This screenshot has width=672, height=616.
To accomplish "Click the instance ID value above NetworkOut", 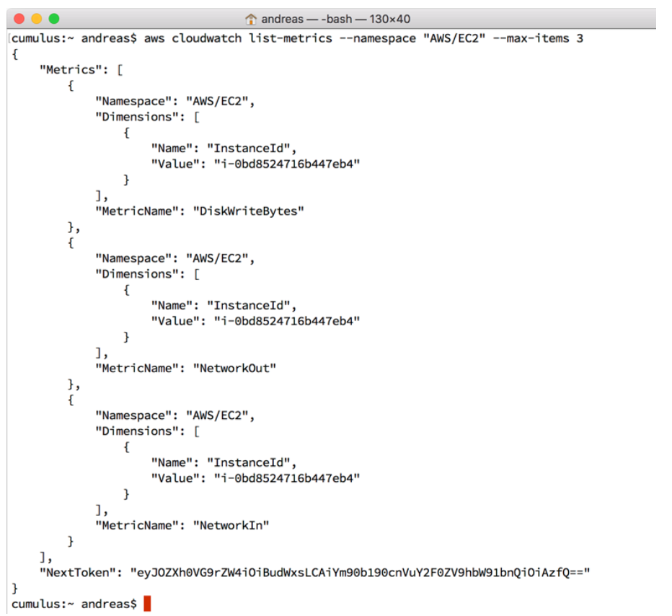I will 287,322.
